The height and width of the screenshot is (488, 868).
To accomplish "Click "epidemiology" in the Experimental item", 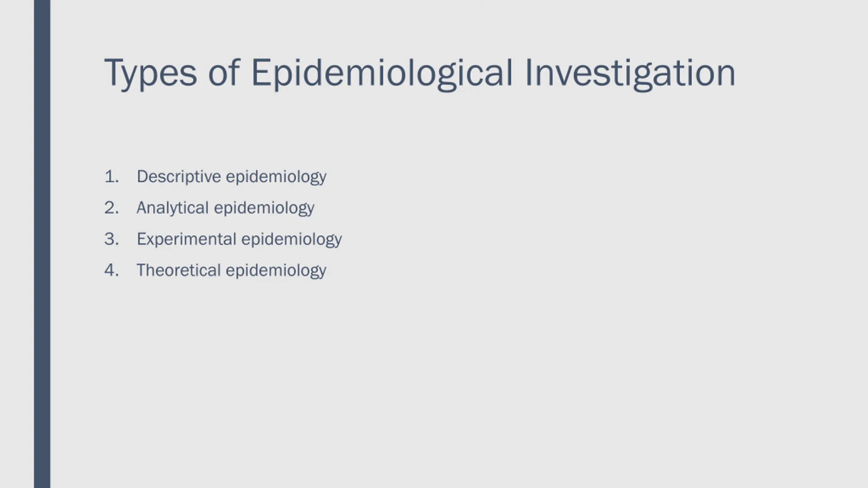I will pyautogui.click(x=292, y=239).
